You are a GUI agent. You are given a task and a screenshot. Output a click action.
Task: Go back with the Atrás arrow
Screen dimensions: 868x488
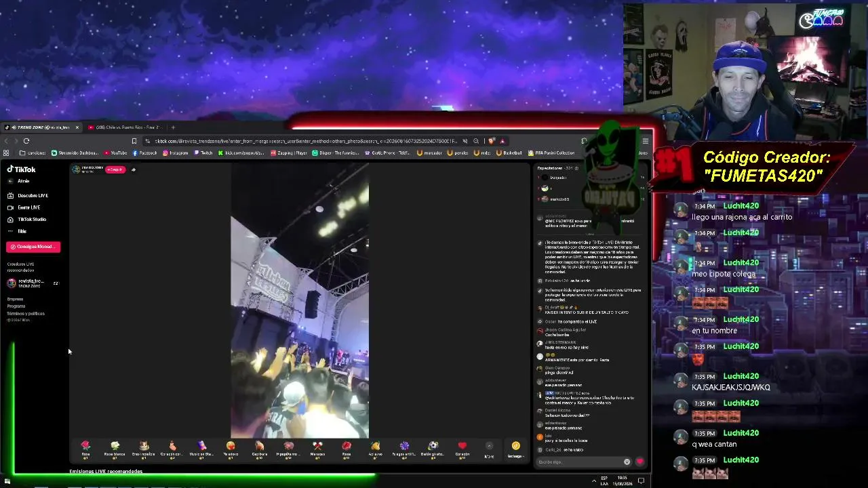[19, 181]
